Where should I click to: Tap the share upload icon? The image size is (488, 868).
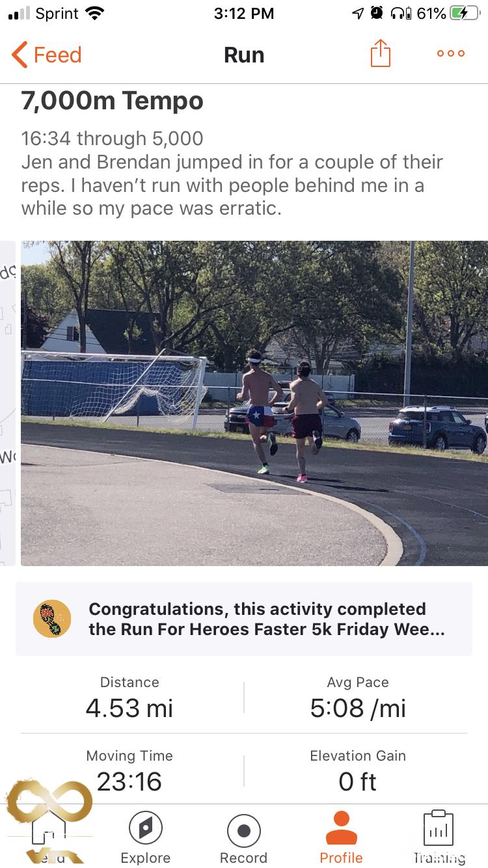click(381, 54)
